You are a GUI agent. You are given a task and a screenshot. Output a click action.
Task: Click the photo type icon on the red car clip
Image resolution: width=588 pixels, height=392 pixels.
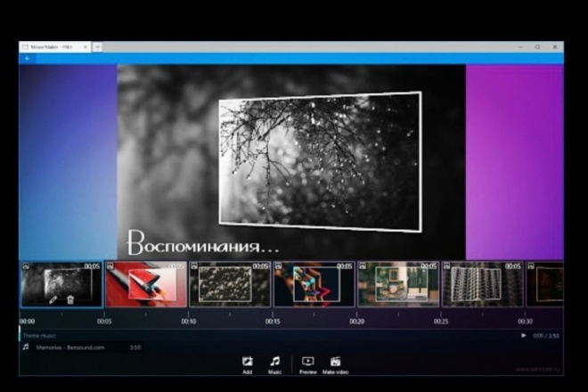tap(110, 266)
